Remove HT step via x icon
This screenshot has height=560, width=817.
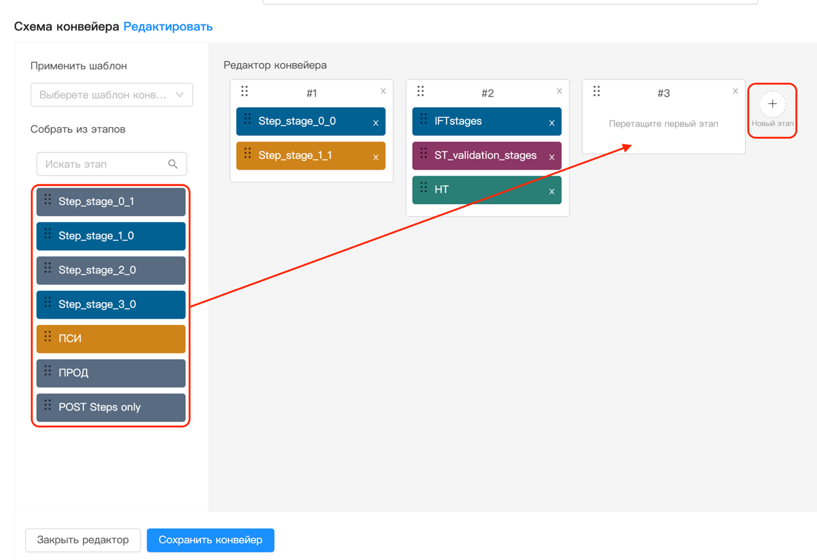coord(552,191)
